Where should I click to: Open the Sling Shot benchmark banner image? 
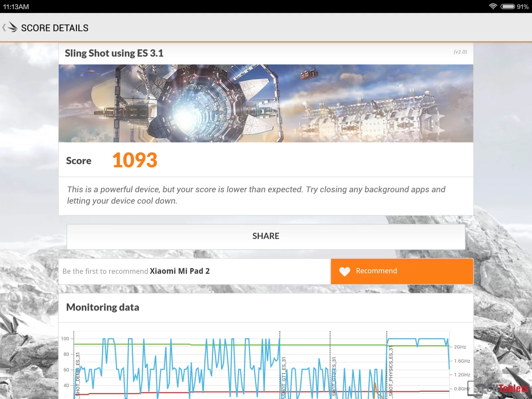point(266,103)
